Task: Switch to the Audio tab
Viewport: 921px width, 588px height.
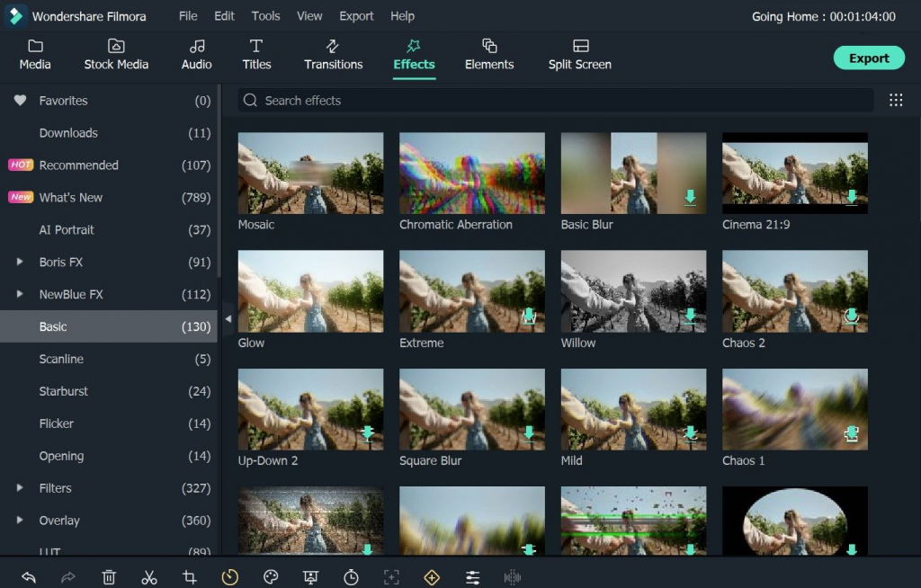Action: tap(197, 55)
